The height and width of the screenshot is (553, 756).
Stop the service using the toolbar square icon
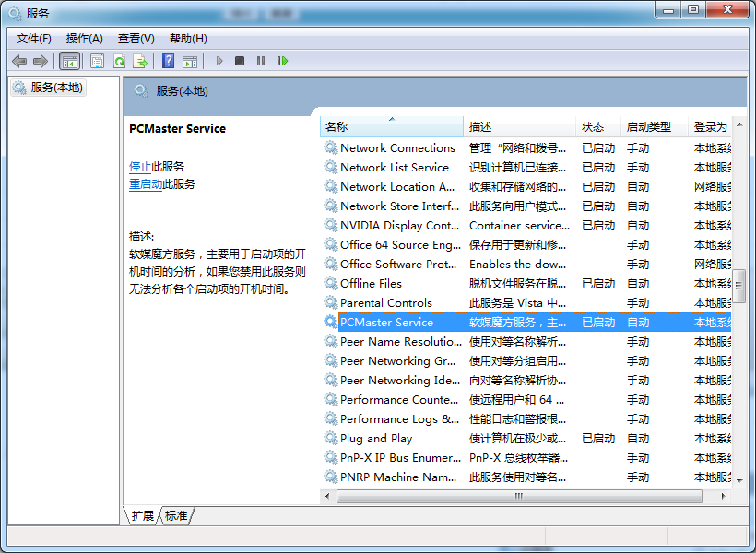click(240, 61)
